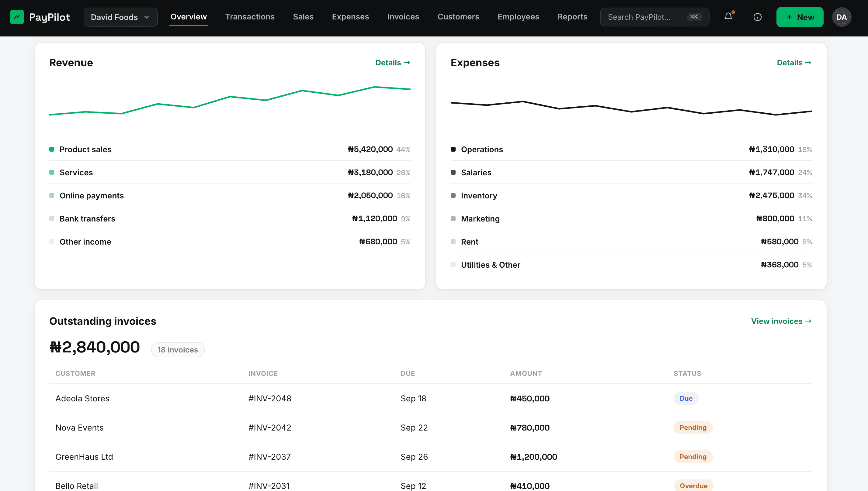Click the INVOICE column header
Viewport: 868px width, 491px height.
[x=263, y=374]
